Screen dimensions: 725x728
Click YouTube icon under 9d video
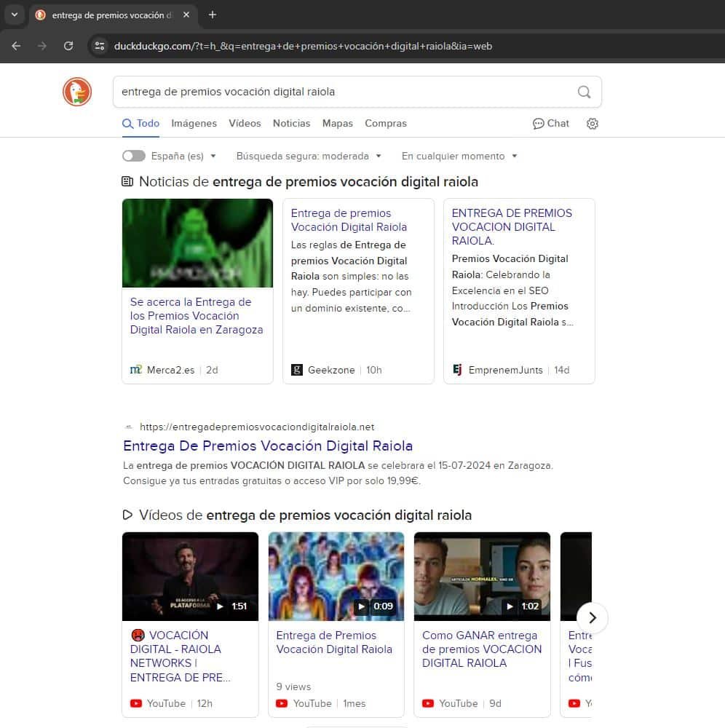click(x=428, y=703)
